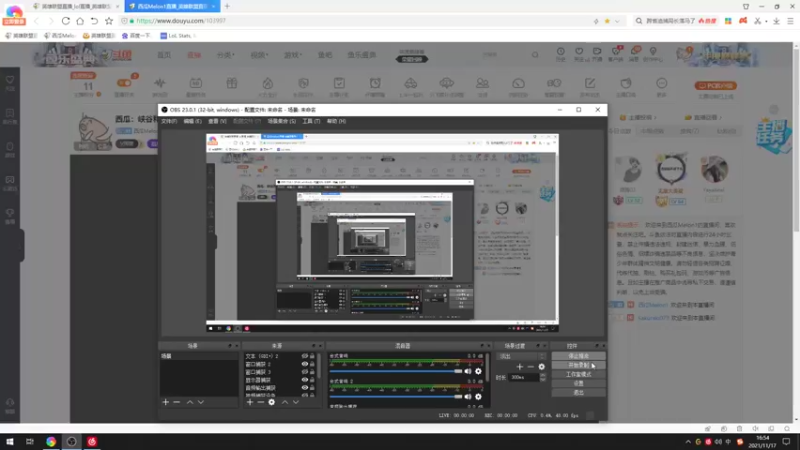Adjust the 台式音响 volume slider
Viewport: 800px width, 450px height.
tap(395, 371)
